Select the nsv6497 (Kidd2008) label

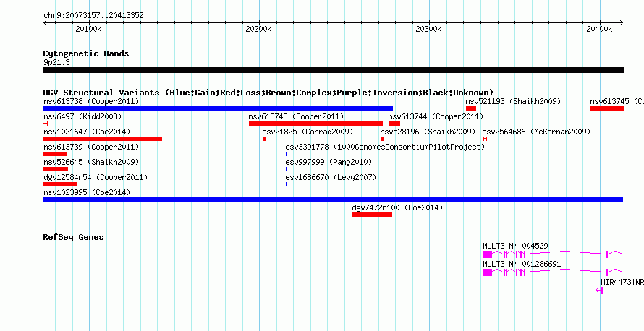[x=82, y=117]
